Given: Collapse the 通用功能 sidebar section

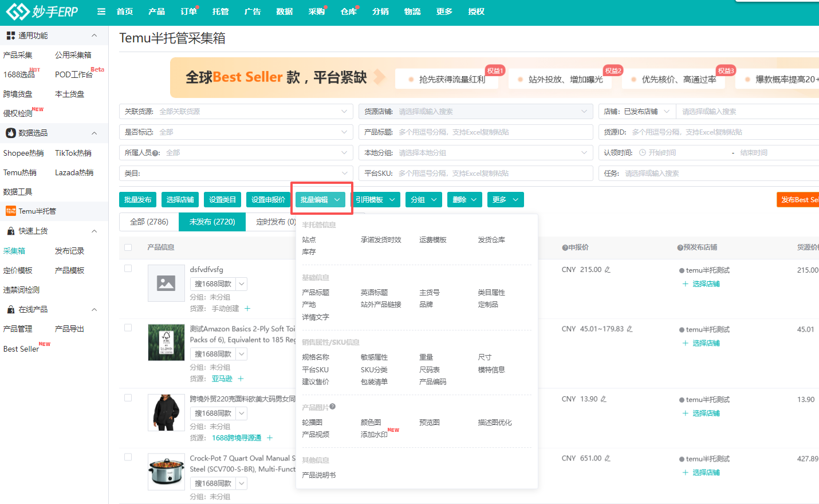Looking at the screenshot, I should 94,36.
